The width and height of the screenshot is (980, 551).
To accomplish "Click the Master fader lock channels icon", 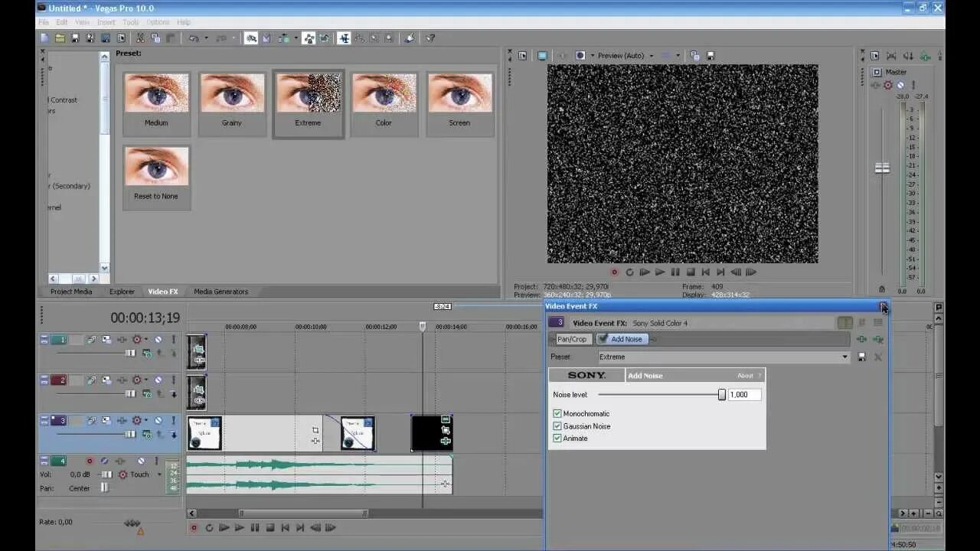I will click(882, 289).
